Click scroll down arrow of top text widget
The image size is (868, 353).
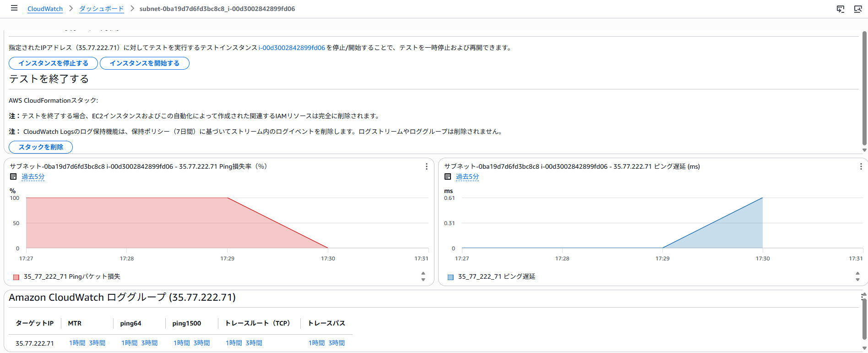point(864,150)
